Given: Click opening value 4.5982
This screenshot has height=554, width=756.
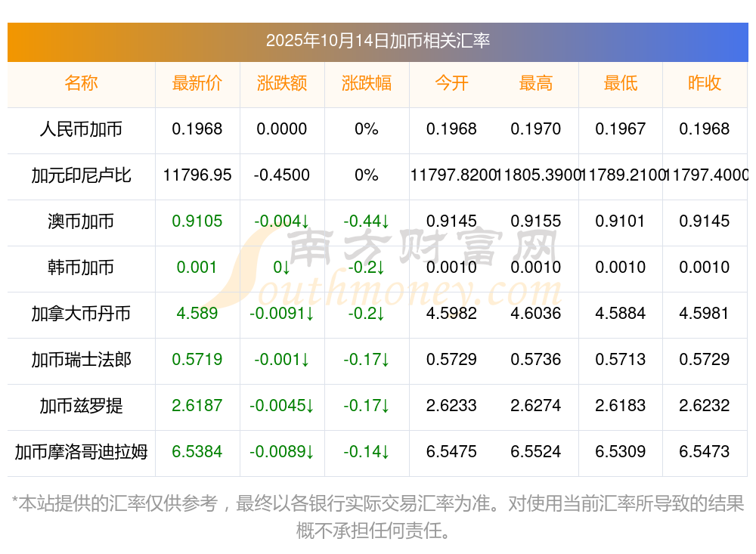Looking at the screenshot, I should 451,314.
